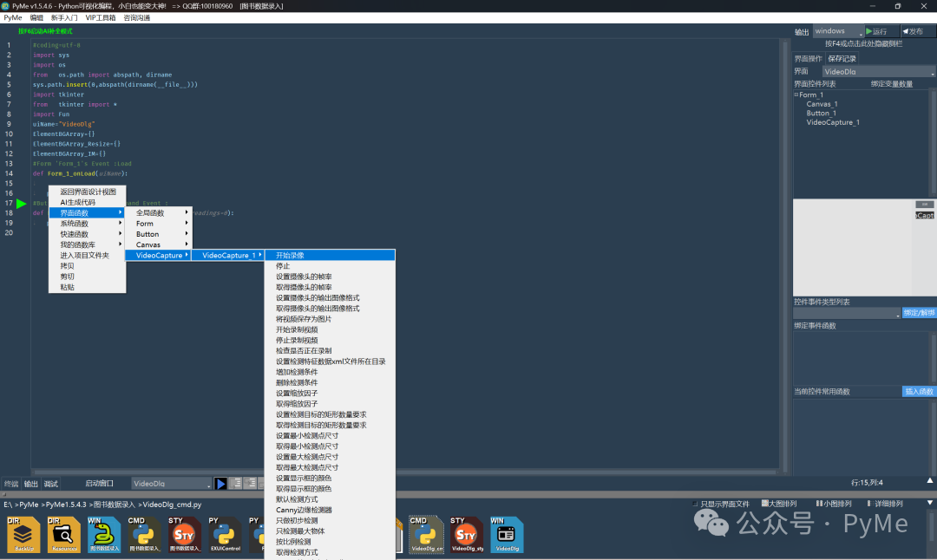
Task: Click the 界面控件列表 tree vertical scrollbar
Action: click(934, 143)
